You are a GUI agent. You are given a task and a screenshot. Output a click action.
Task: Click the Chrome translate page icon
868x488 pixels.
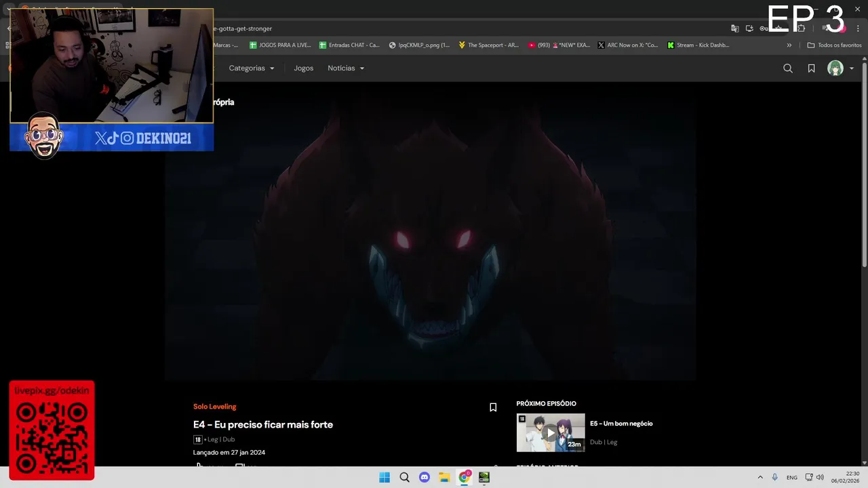pyautogui.click(x=735, y=28)
